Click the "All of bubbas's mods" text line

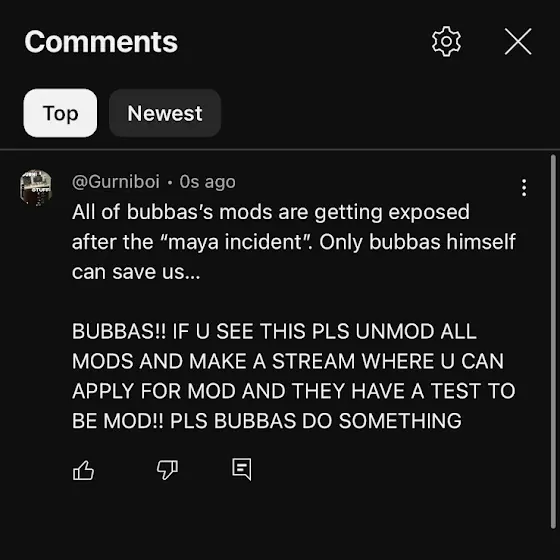click(271, 212)
